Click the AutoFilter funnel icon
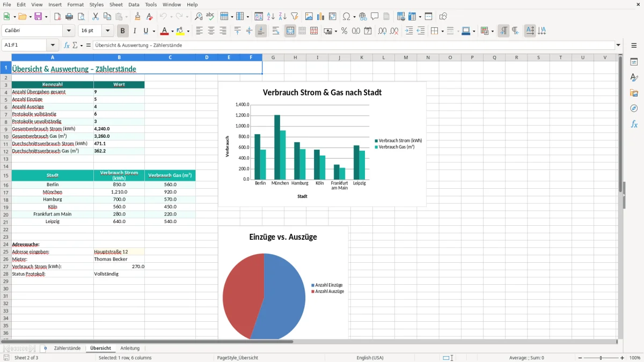The image size is (644, 362). click(295, 17)
